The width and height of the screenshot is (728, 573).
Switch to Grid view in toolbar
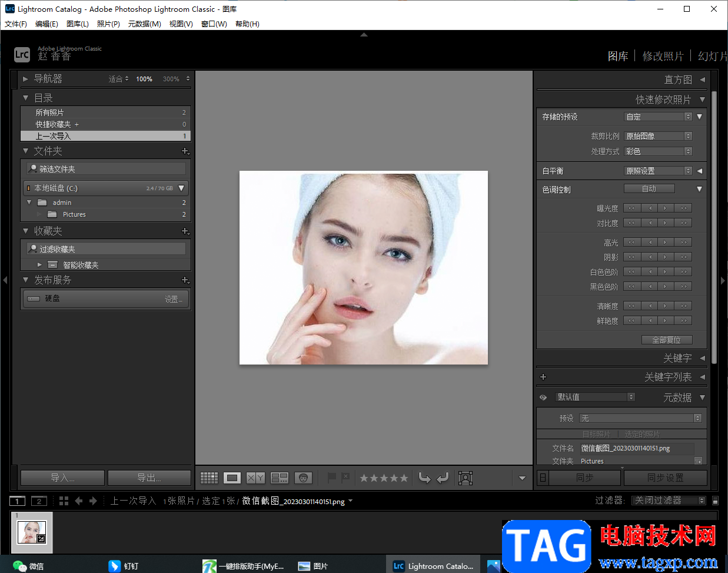click(209, 478)
